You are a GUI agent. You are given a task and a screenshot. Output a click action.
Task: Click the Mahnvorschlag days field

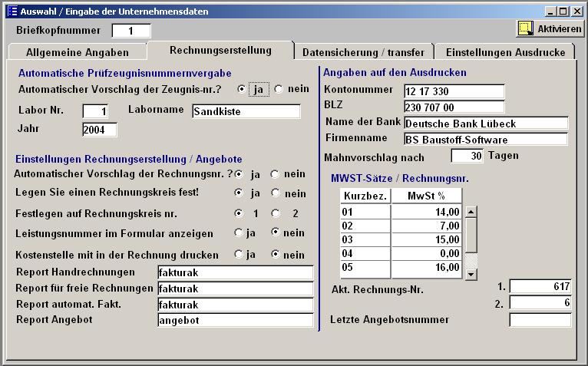(467, 156)
